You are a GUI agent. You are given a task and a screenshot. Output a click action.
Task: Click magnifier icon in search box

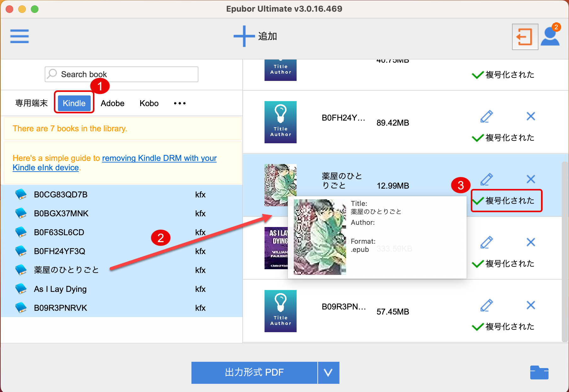point(52,74)
